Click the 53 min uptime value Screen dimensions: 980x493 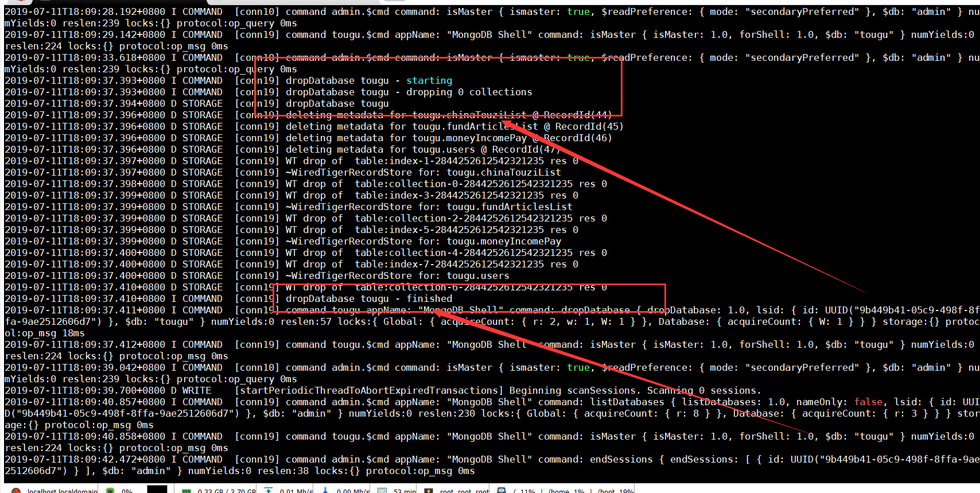pos(405,491)
